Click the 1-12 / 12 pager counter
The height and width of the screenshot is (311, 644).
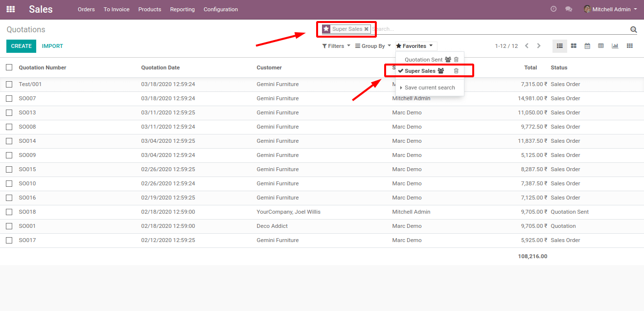click(506, 46)
